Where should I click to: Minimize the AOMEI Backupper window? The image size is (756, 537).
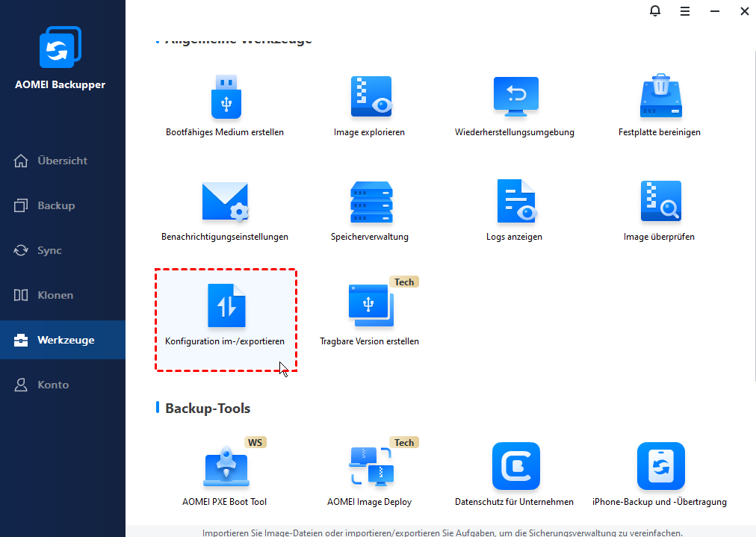714,11
